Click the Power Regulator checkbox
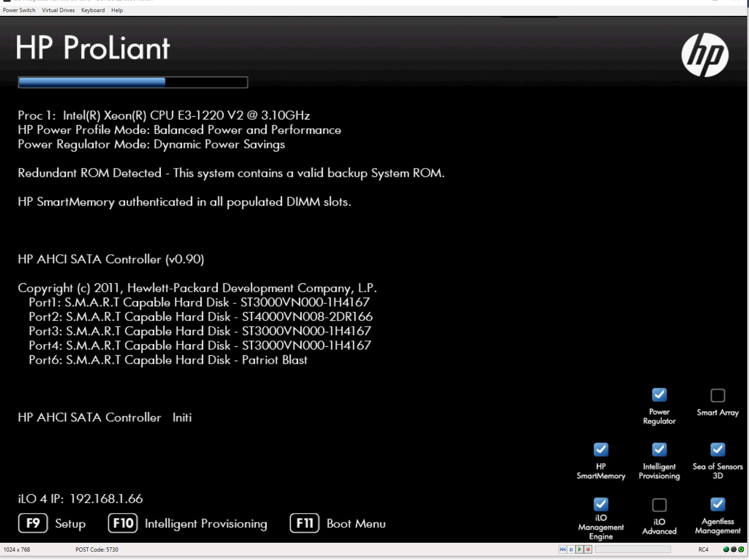 [659, 395]
